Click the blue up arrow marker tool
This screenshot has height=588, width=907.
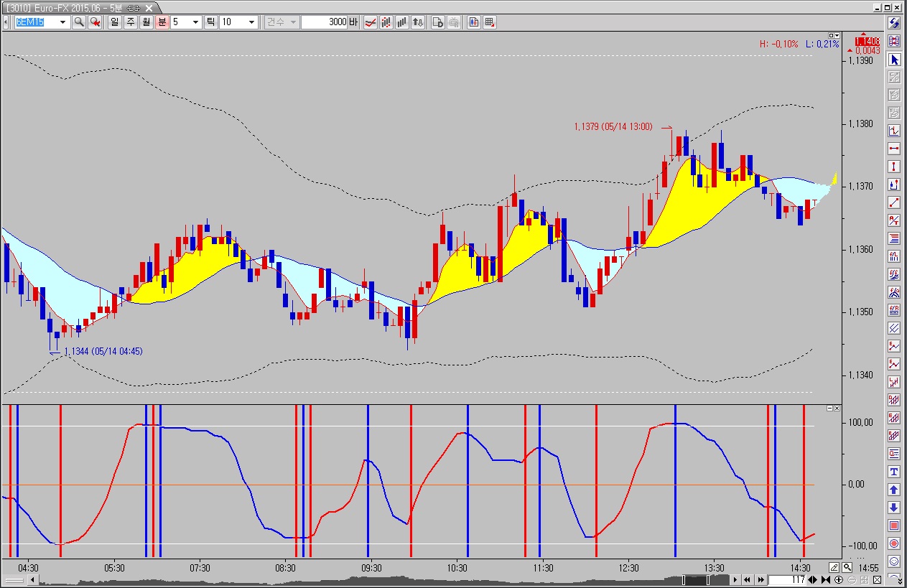(894, 490)
